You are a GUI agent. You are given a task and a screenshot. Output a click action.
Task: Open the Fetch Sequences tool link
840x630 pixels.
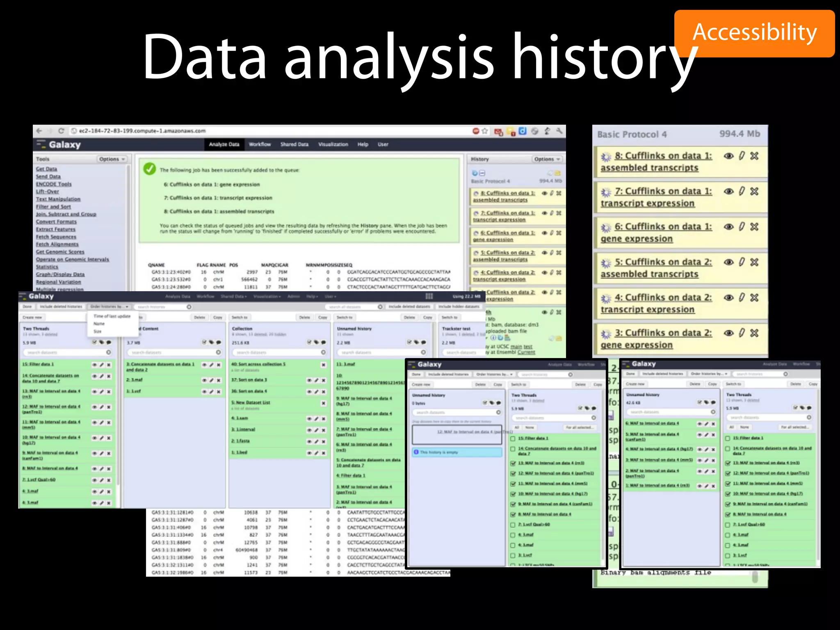pos(56,237)
